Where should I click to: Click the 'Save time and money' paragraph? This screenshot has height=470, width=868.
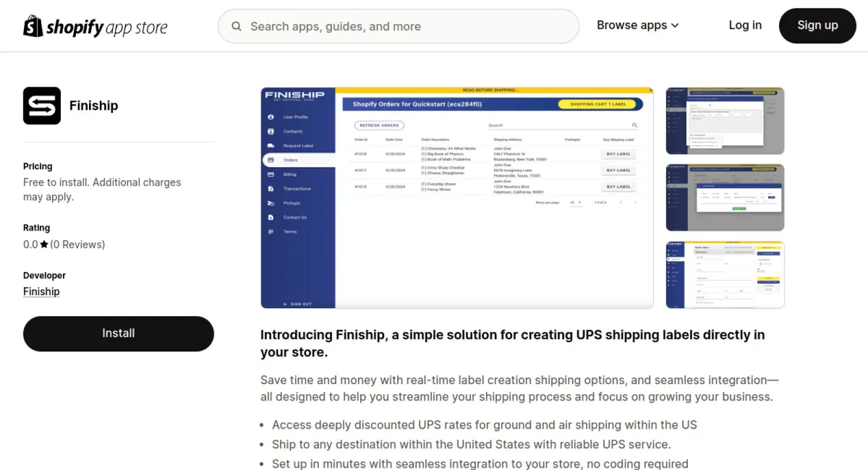point(519,388)
